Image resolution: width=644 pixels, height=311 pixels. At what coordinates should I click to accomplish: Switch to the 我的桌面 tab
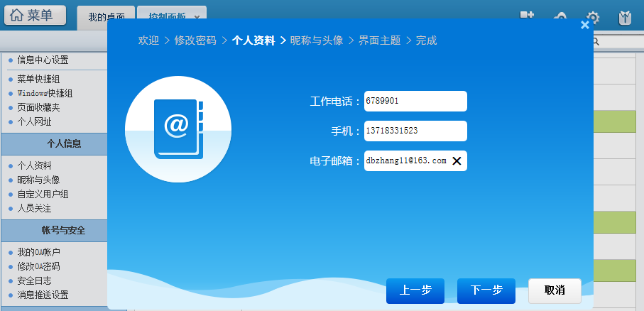107,16
